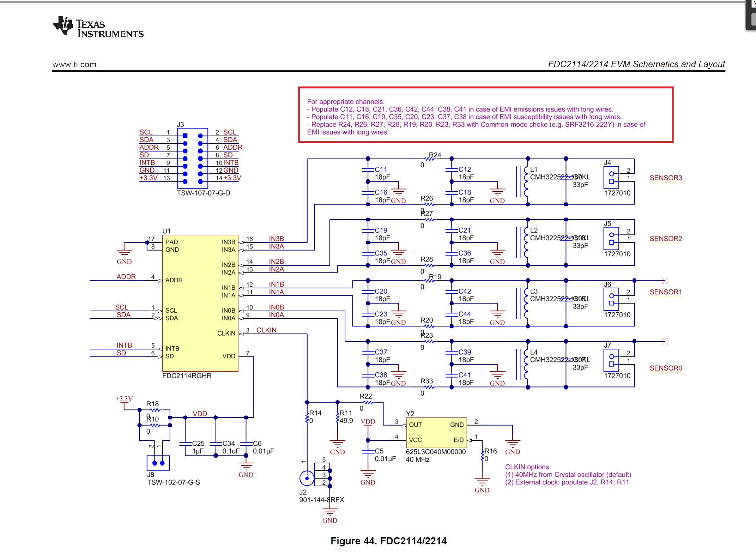The image size is (756, 555).
Task: Click the C5 0.01µF capacitor symbol
Action: point(368,451)
